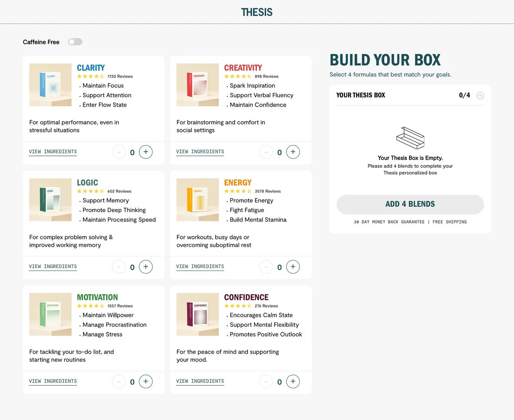The image size is (514, 420).
Task: Add one Motivation blend with plus icon
Action: tap(146, 381)
